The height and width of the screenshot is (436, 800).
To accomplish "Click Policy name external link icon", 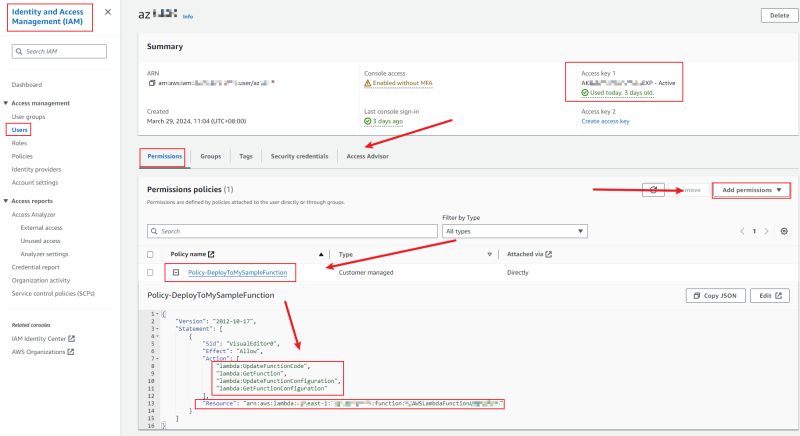I will pos(211,254).
